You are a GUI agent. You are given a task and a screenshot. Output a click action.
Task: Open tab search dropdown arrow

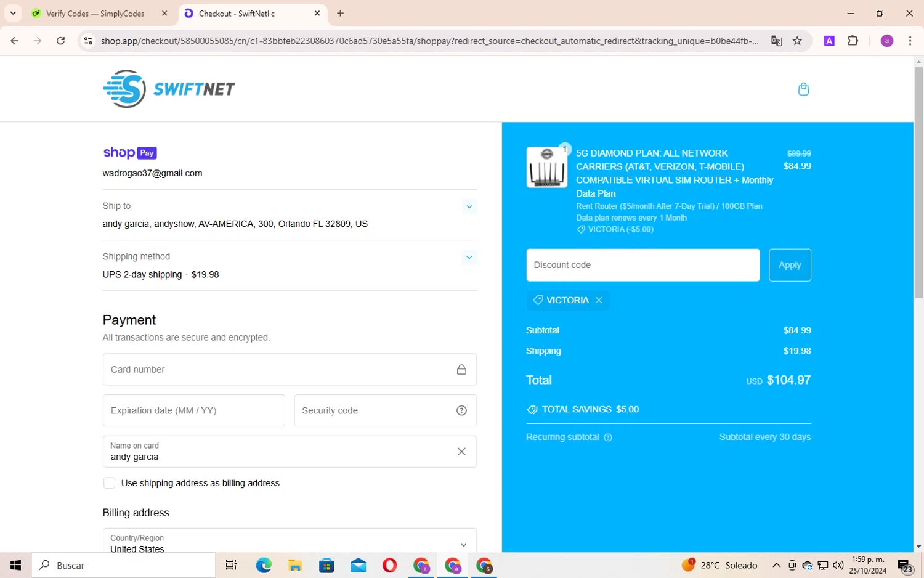(x=13, y=13)
